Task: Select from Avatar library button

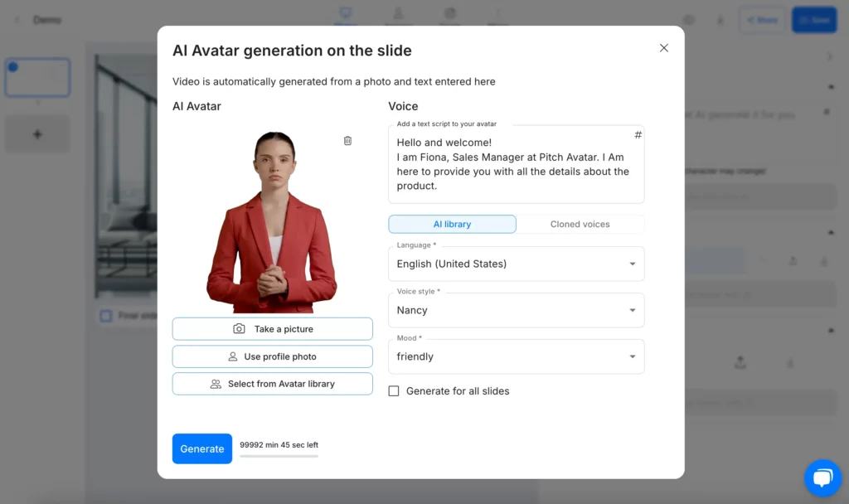Action: (272, 384)
